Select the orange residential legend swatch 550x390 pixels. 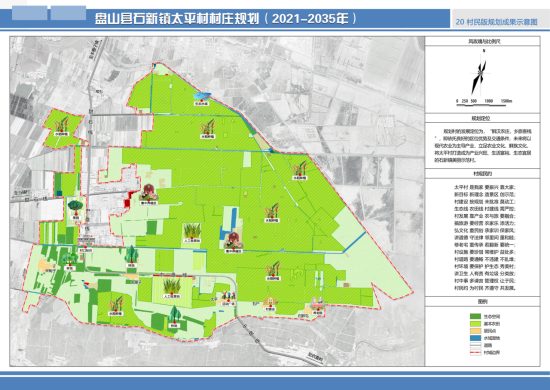(475, 331)
